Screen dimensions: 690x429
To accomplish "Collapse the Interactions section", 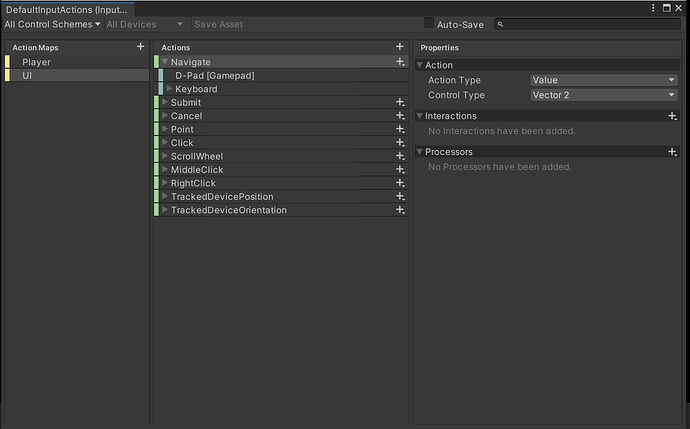I will (420, 116).
